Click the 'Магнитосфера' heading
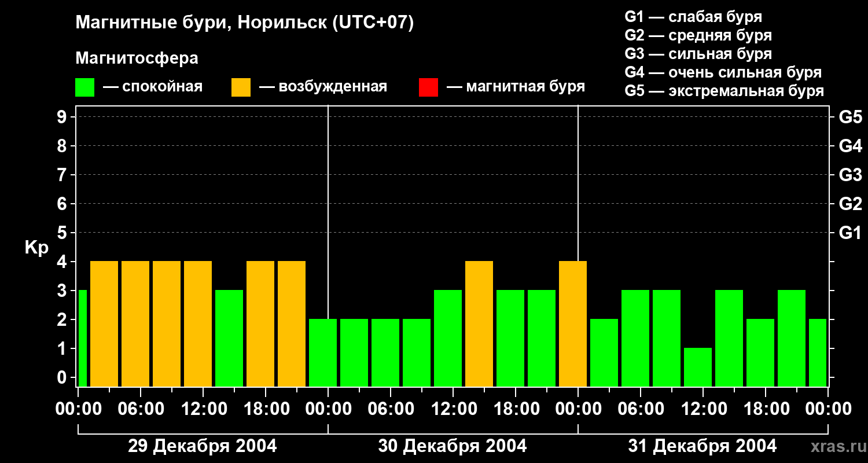The height and width of the screenshot is (463, 868). 137,58
